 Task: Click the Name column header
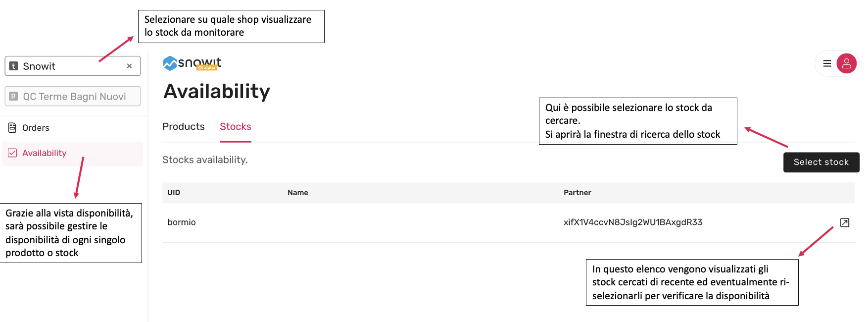[x=297, y=193]
